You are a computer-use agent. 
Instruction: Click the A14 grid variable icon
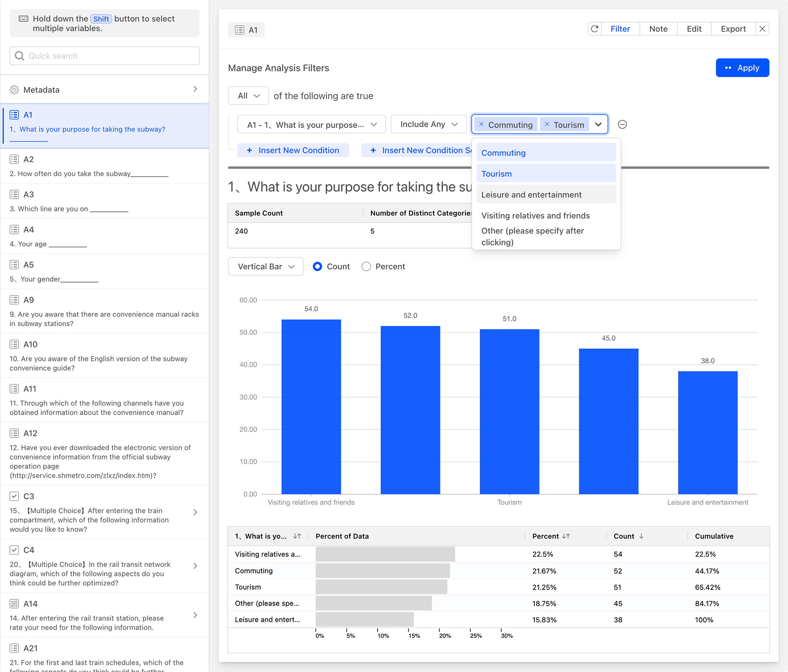(14, 604)
